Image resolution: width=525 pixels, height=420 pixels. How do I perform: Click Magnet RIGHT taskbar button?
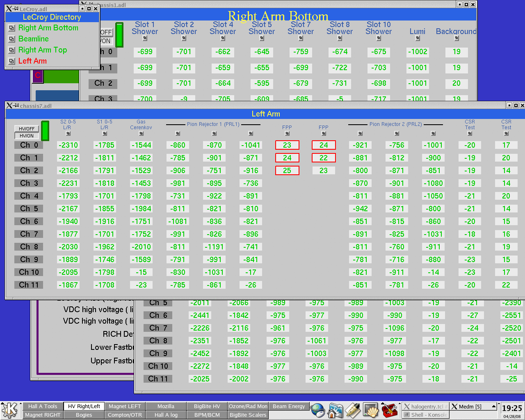coord(43,415)
